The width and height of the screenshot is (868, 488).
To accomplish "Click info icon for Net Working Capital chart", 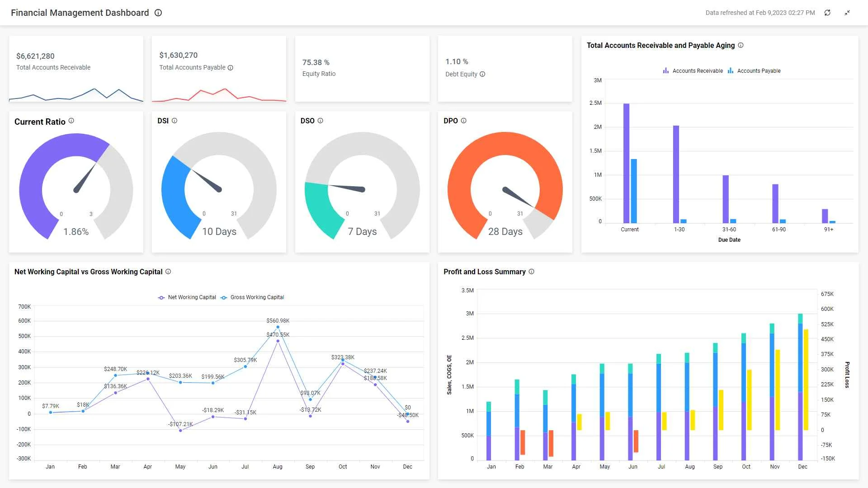I will [x=168, y=272].
